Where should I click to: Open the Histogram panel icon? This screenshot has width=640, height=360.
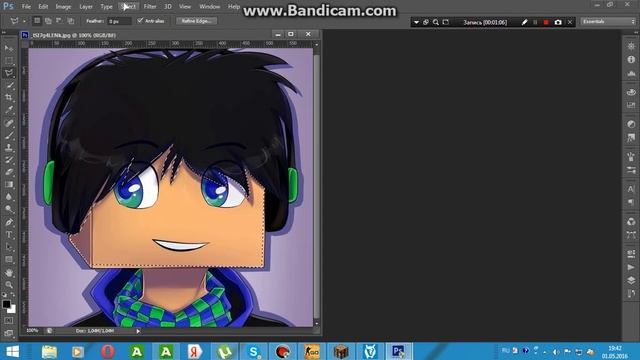tap(631, 73)
